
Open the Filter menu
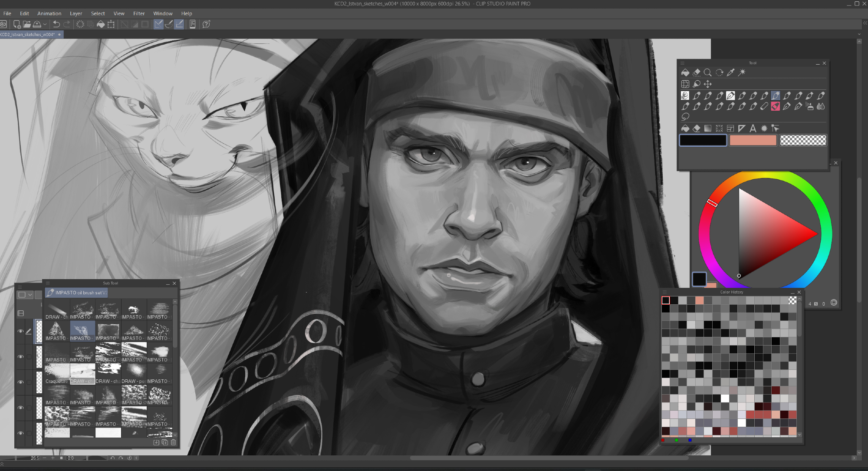pyautogui.click(x=138, y=13)
